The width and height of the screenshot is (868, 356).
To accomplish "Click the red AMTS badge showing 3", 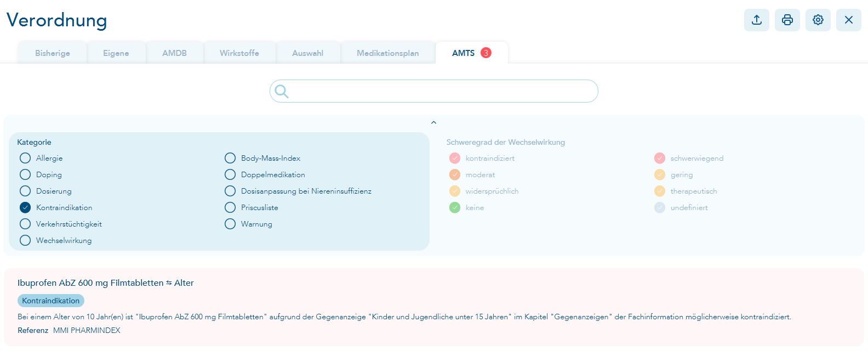I will click(x=486, y=53).
